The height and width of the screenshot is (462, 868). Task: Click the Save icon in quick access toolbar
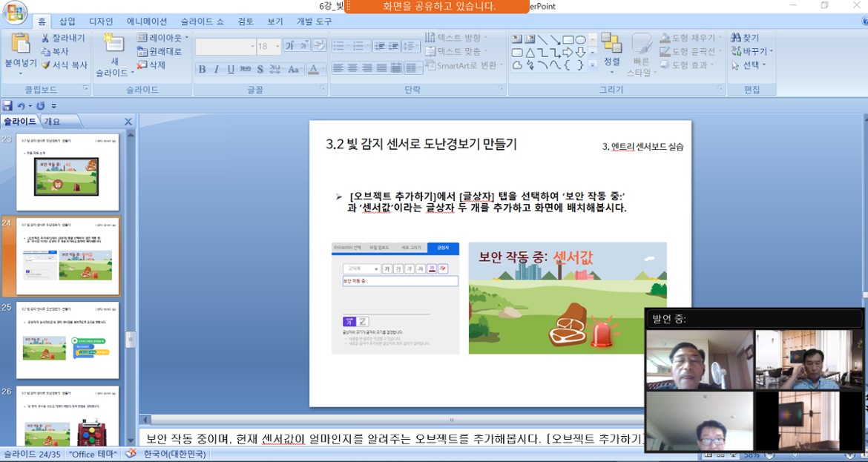7,106
